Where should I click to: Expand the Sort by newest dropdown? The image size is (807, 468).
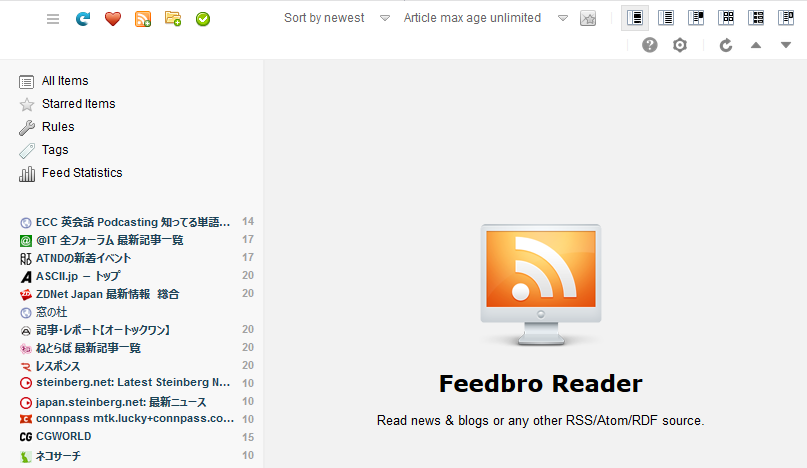click(x=337, y=18)
